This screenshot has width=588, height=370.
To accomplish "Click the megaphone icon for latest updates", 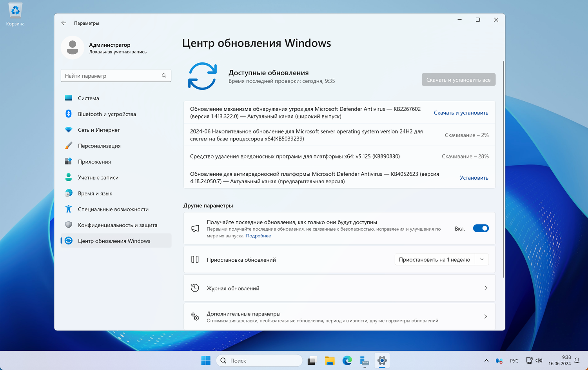I will pos(195,229).
